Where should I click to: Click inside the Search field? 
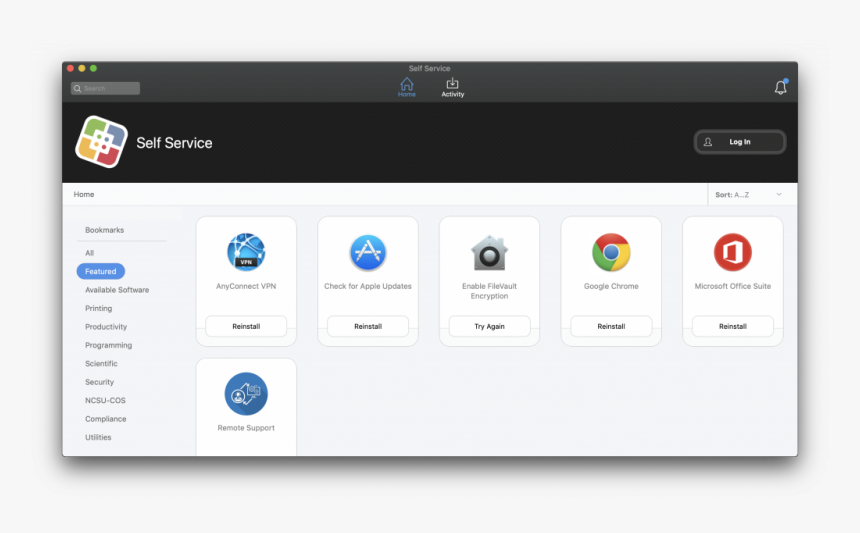[105, 88]
